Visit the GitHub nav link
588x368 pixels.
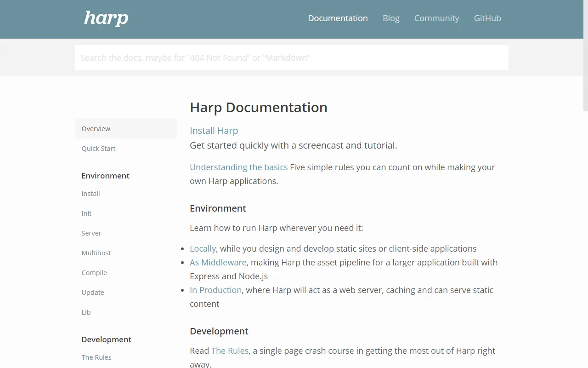pyautogui.click(x=487, y=18)
